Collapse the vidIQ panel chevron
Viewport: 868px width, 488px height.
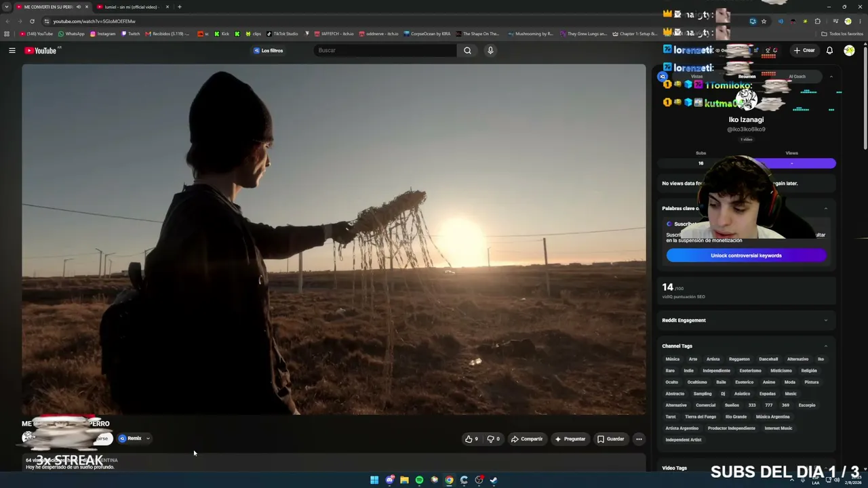tap(831, 77)
